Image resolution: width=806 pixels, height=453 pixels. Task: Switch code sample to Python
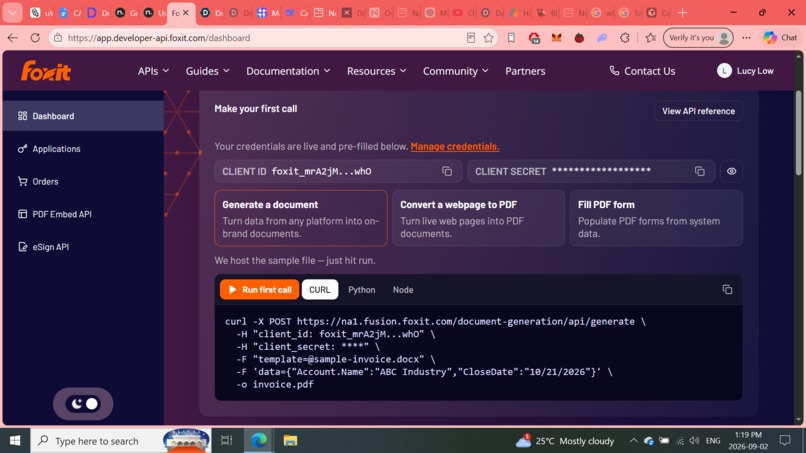(361, 289)
